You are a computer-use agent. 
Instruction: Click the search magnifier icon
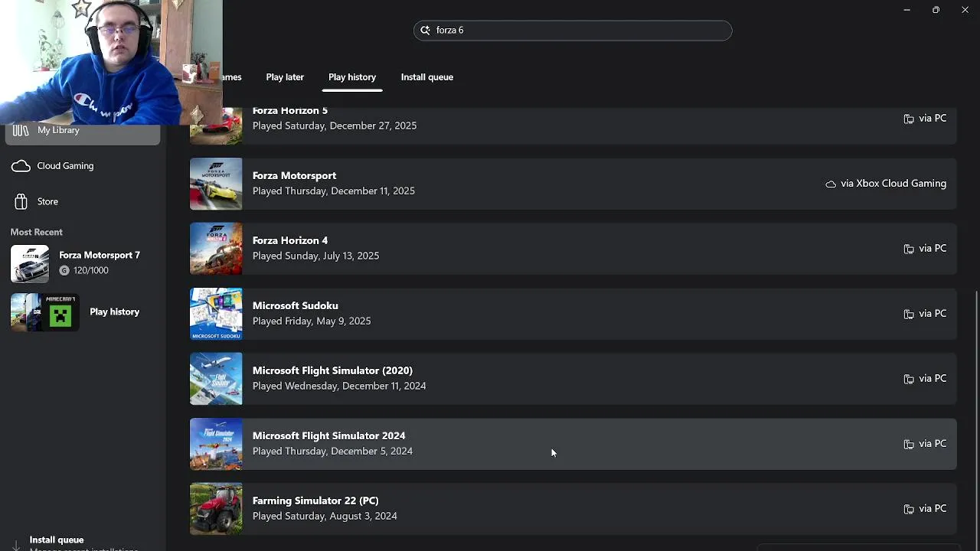(x=425, y=31)
